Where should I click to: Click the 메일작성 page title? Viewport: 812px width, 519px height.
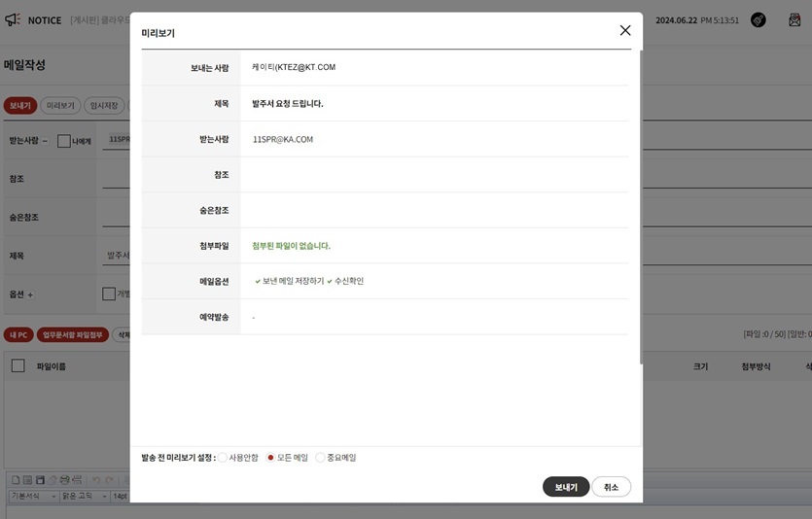point(24,65)
